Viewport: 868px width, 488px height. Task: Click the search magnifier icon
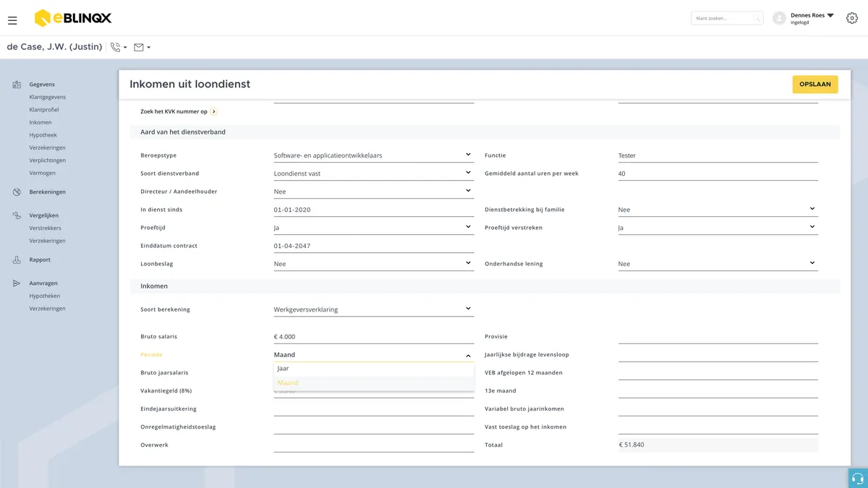click(757, 18)
